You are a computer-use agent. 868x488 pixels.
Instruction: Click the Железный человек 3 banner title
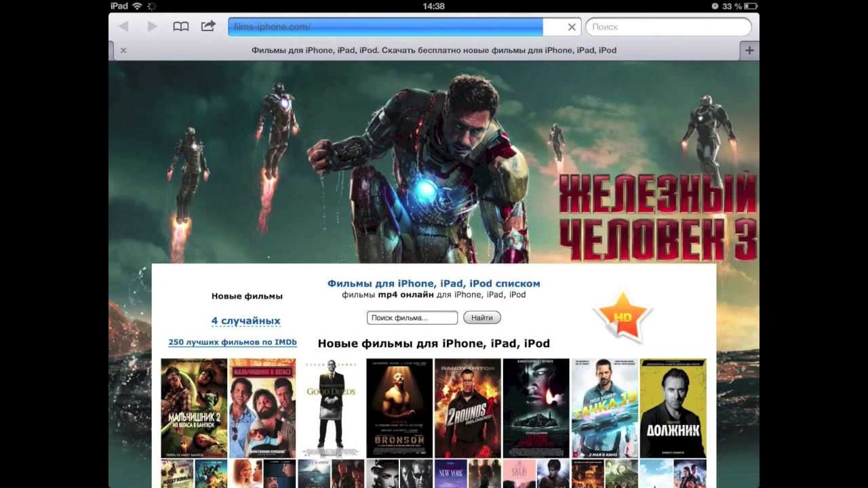tap(656, 218)
